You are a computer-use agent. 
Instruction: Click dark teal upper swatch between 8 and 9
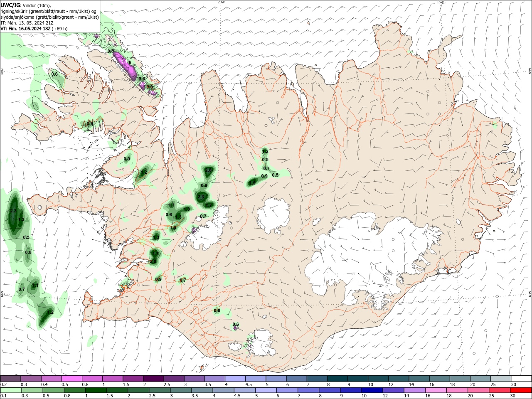[337, 378]
